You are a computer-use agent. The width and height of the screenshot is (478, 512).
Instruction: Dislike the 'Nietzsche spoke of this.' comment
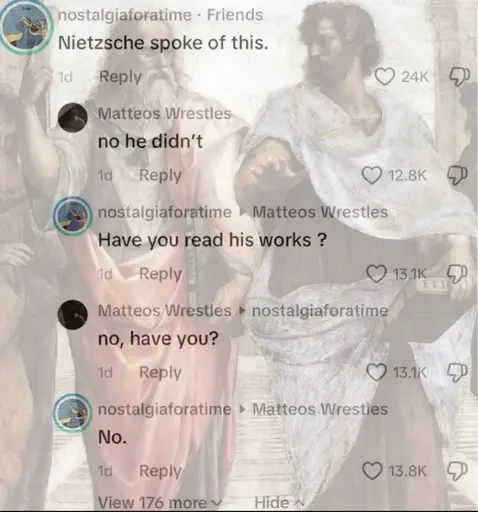tap(460, 77)
